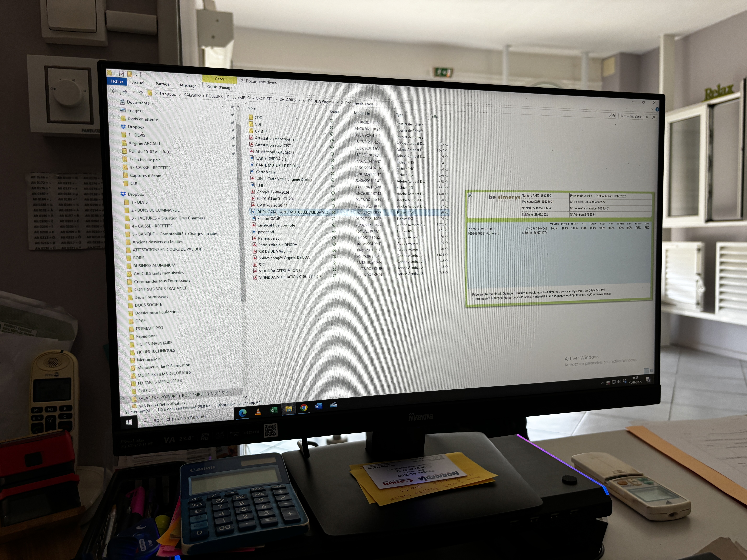Click Dropbox in the address breadcrumb
Screen dimensions: 747x560
pos(168,94)
